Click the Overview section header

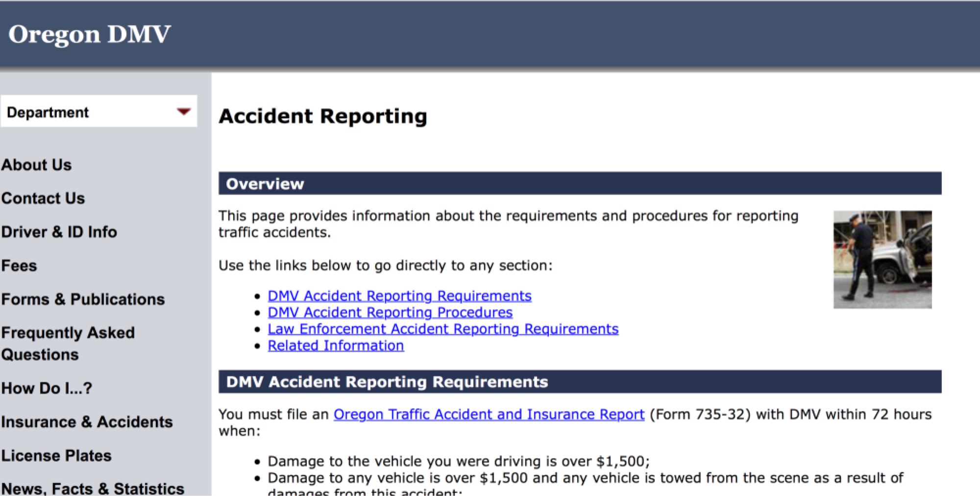click(x=580, y=183)
